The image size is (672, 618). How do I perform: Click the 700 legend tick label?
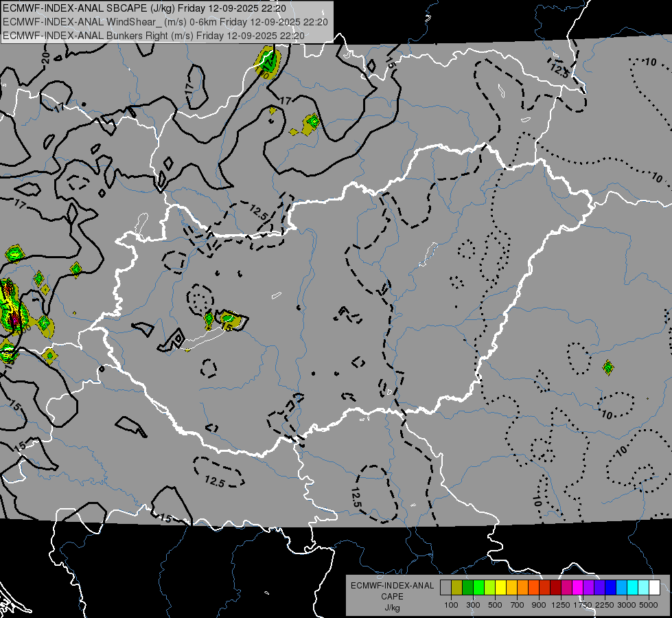(x=518, y=605)
